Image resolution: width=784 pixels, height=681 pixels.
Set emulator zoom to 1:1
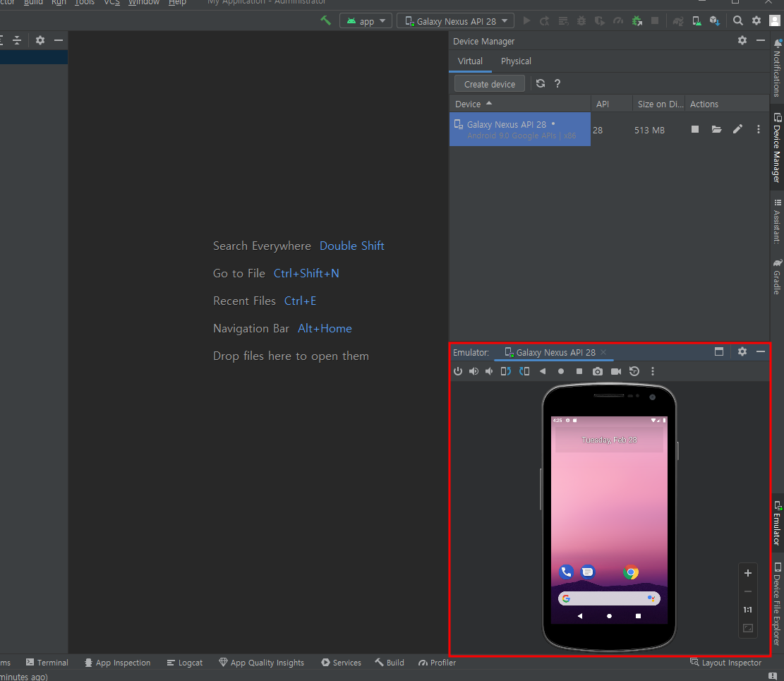pos(748,610)
